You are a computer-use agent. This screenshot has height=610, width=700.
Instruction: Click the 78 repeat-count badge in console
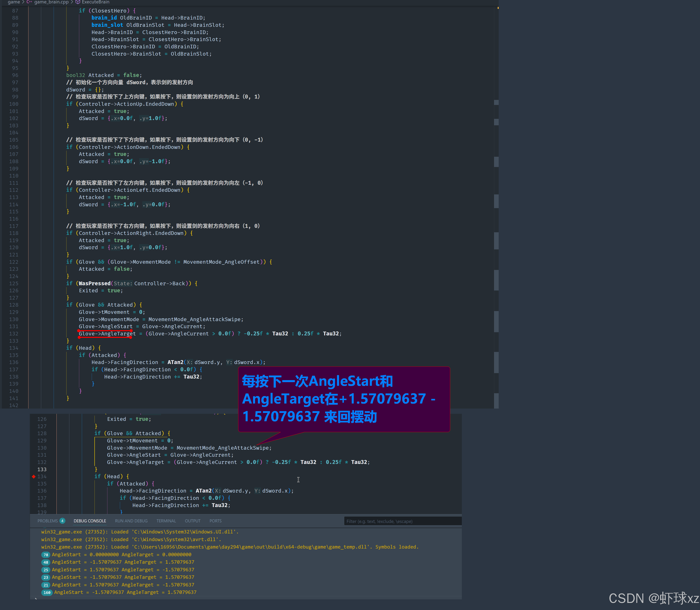45,555
